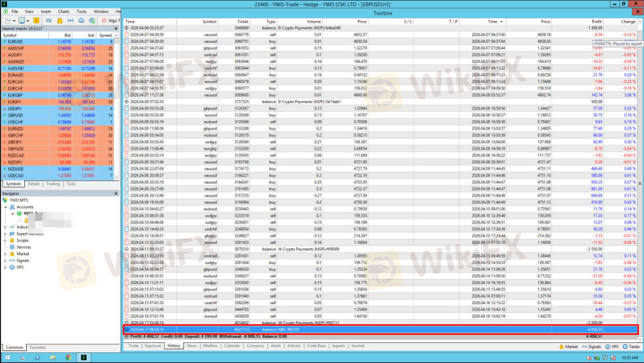Viewport: 644px width, 363px height.
Task: Open the chart templates dropdown arrow
Action: [28, 21]
